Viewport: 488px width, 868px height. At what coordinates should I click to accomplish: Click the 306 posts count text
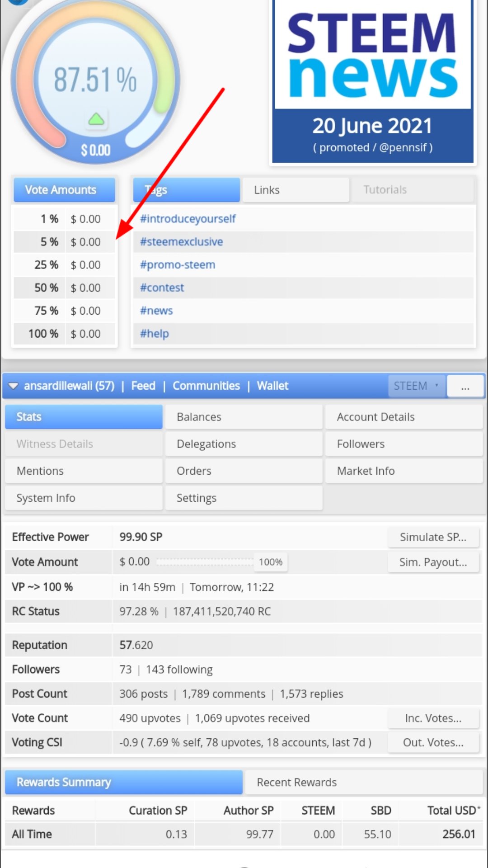coord(143,694)
